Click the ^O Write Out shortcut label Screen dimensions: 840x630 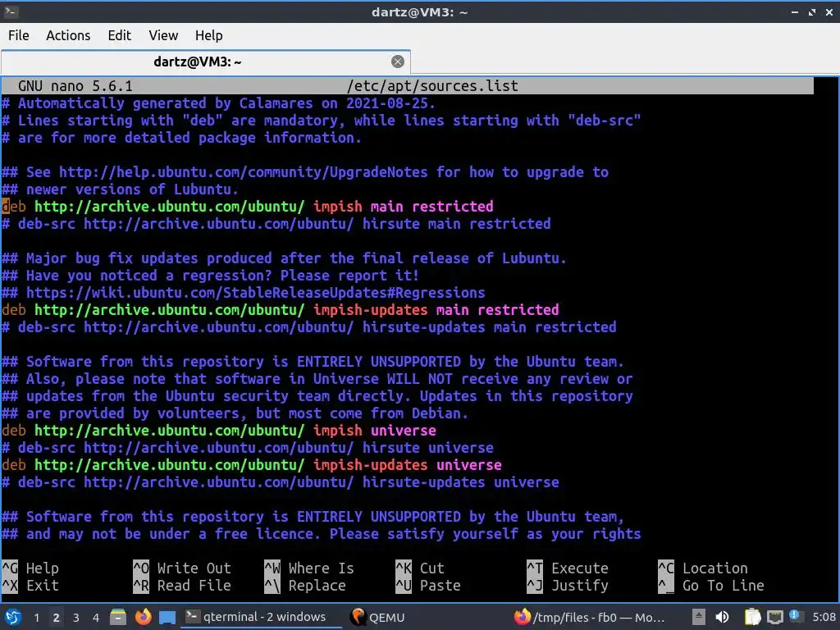click(182, 568)
